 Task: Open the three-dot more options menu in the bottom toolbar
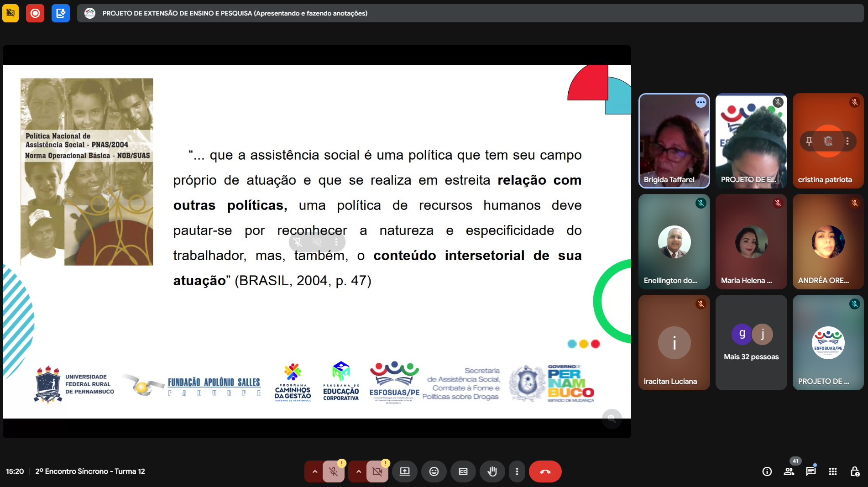517,471
